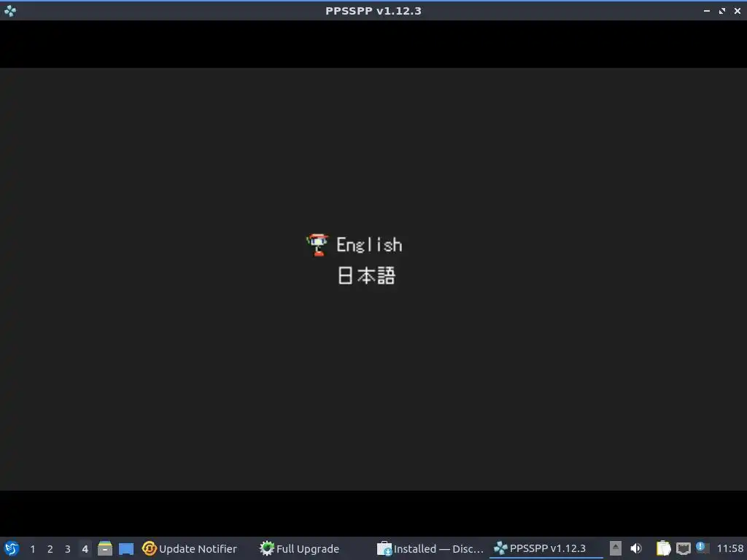The height and width of the screenshot is (560, 747).
Task: Close the PPSSPP window
Action: pos(737,10)
